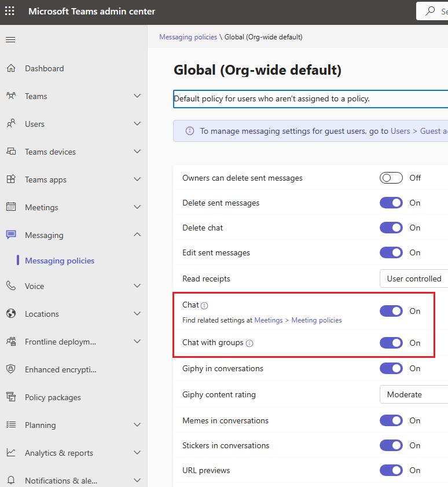This screenshot has height=487, width=448.
Task: Click the Enhanced encryption shield icon
Action: [x=11, y=369]
